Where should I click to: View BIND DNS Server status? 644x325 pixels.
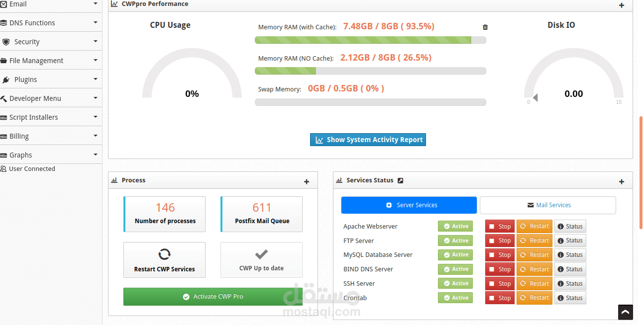coord(570,269)
